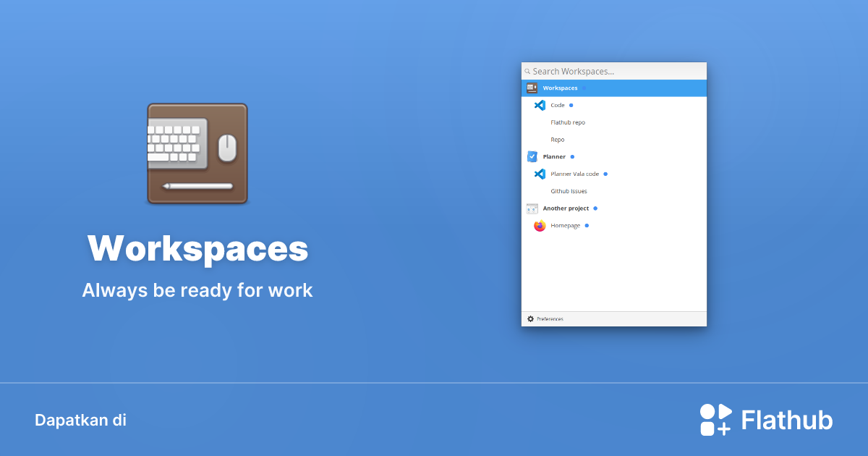Expand the Workspaces group entry
The height and width of the screenshot is (456, 868).
pyautogui.click(x=561, y=88)
